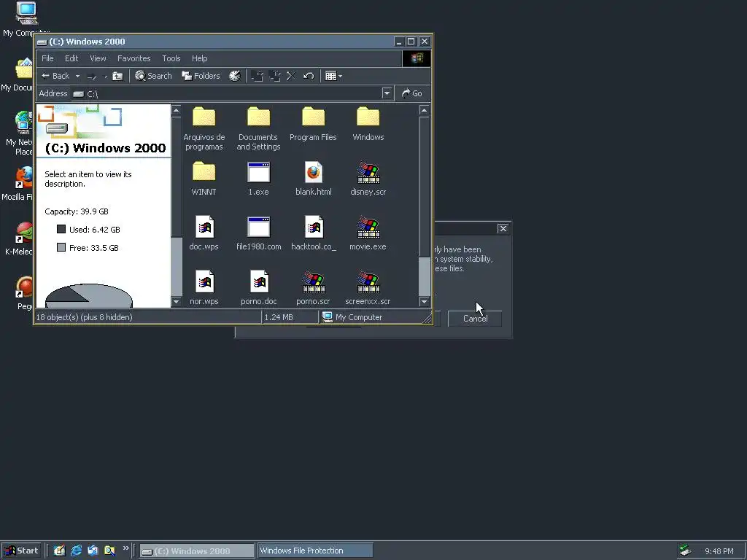Select the Documents and Settings folder
The height and width of the screenshot is (560, 747).
pos(259,128)
